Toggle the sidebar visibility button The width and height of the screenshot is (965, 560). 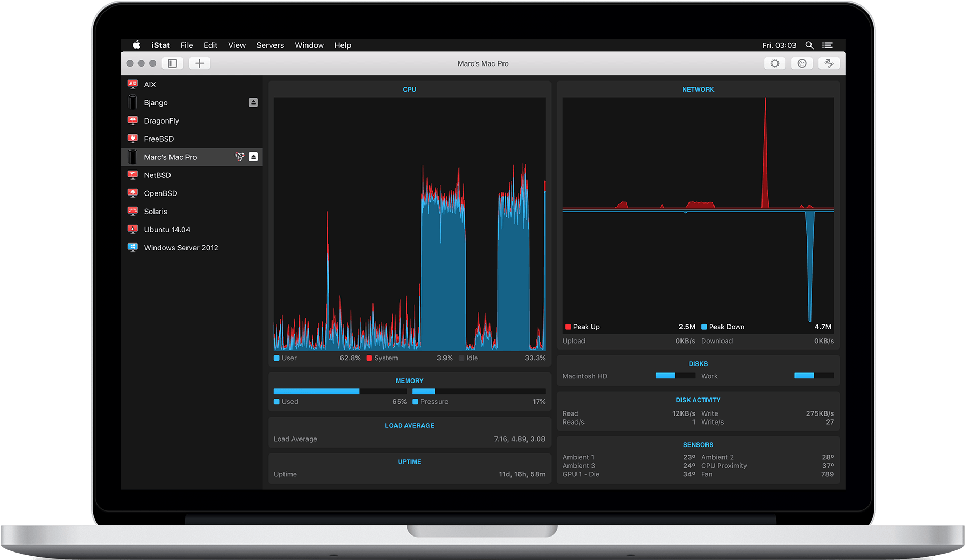pyautogui.click(x=172, y=63)
